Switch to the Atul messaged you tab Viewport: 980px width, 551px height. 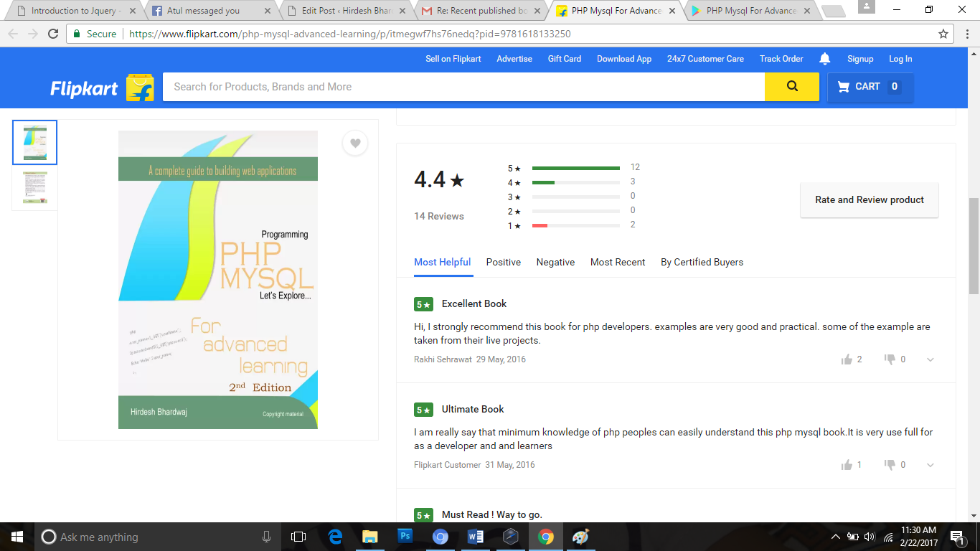tap(212, 11)
